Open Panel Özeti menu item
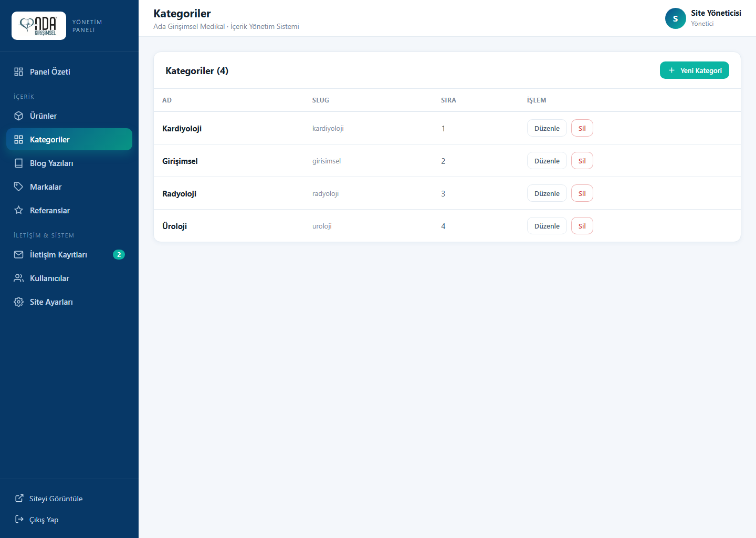756x538 pixels. coord(69,72)
